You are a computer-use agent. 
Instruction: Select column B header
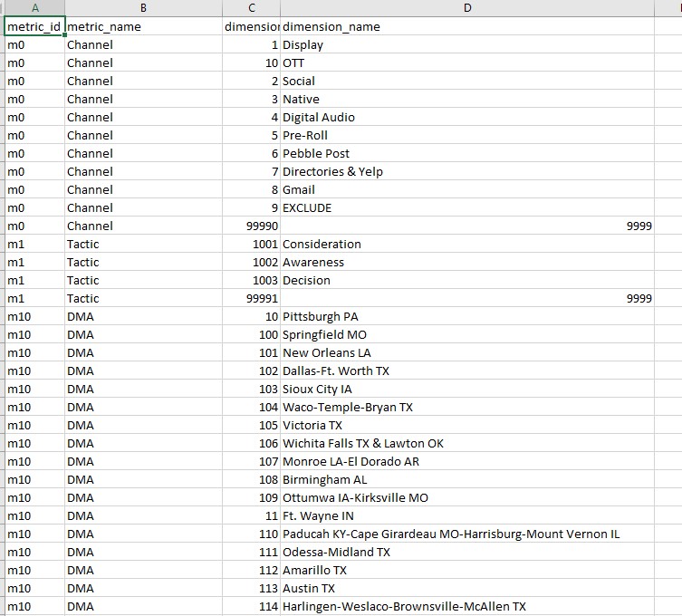click(x=143, y=8)
